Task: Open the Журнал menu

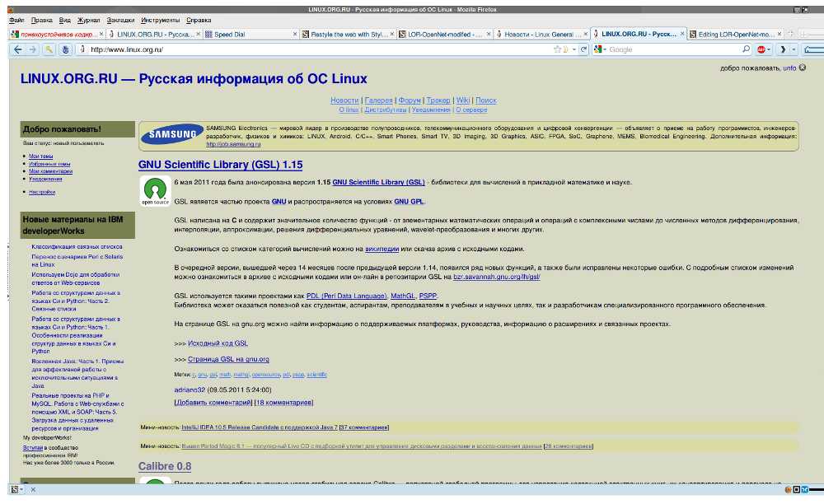Action: (x=88, y=20)
